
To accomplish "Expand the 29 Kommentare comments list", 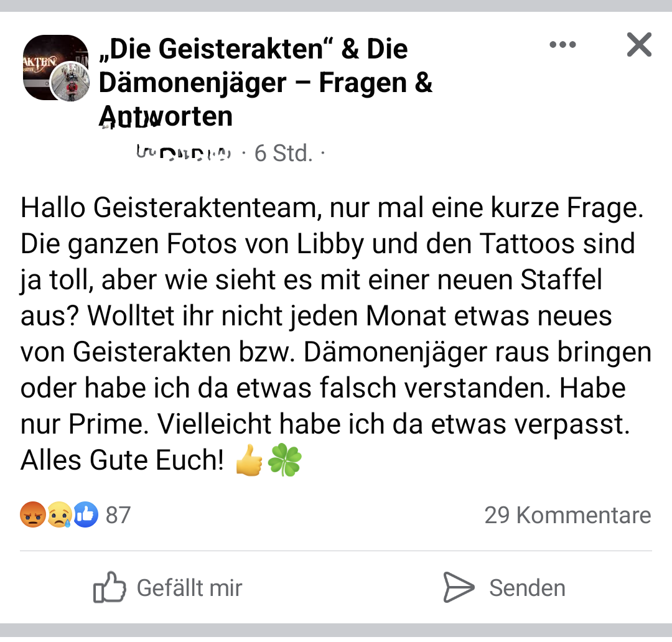I will click(x=567, y=515).
